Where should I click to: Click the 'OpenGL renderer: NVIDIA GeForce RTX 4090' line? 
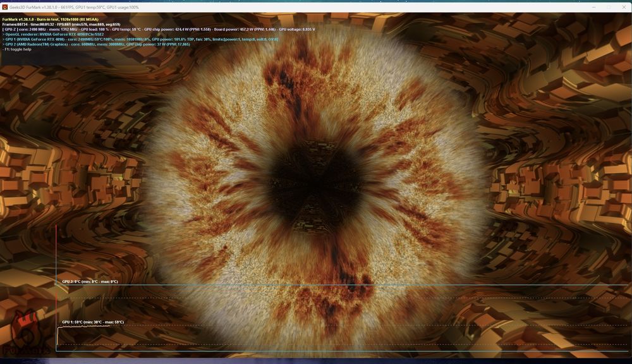(53, 34)
